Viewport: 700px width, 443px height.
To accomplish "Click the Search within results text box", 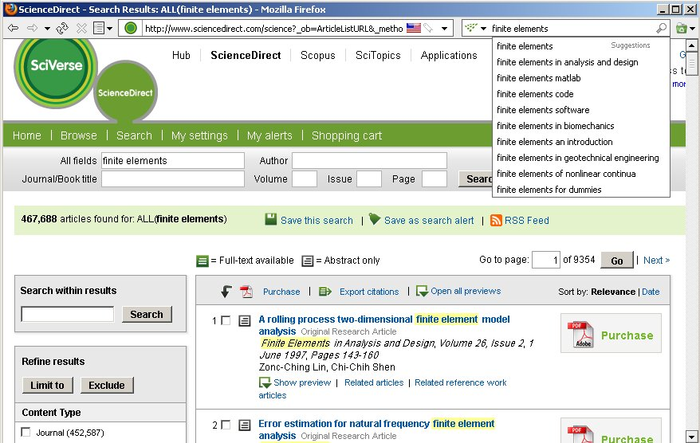I will pos(67,314).
